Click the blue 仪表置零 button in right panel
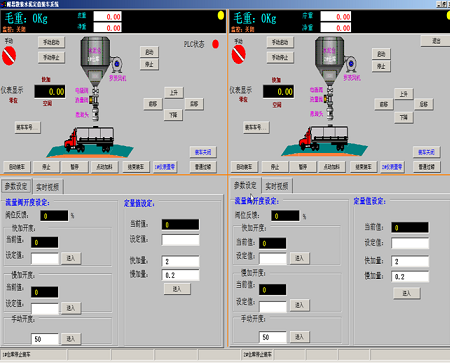The width and height of the screenshot is (450, 363). tap(392, 167)
